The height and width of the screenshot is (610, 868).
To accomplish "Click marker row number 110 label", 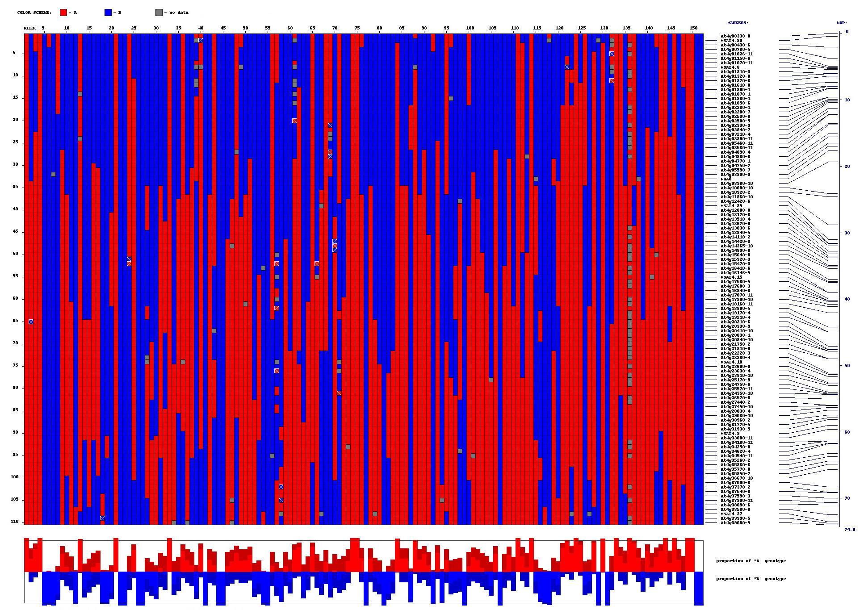I will point(15,522).
